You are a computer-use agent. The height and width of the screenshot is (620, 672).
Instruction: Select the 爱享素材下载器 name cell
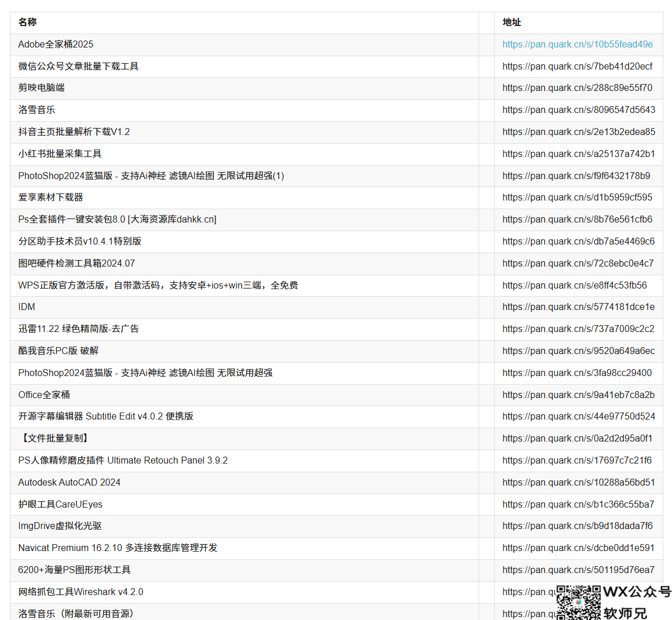coord(50,197)
